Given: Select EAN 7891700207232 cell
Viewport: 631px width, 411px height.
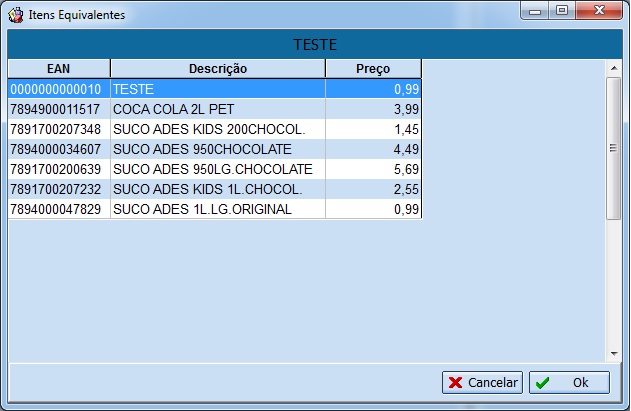Looking at the screenshot, I should [x=59, y=189].
